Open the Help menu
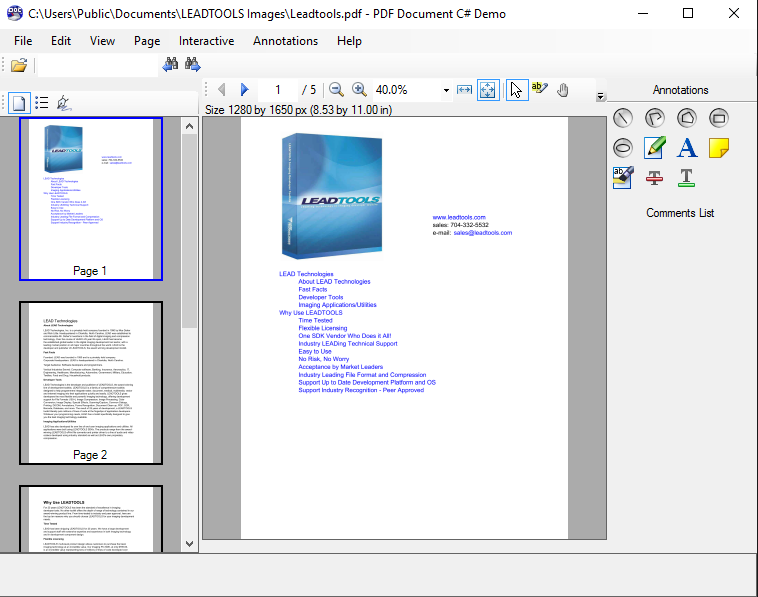Viewport: 758px width, 597px height. click(350, 41)
